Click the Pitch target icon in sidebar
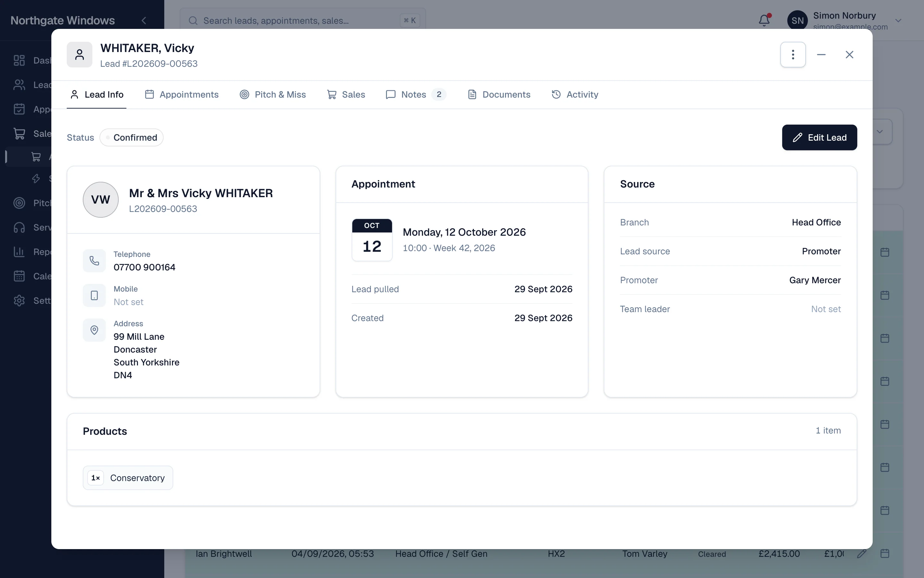Image resolution: width=924 pixels, height=578 pixels. pyautogui.click(x=19, y=203)
